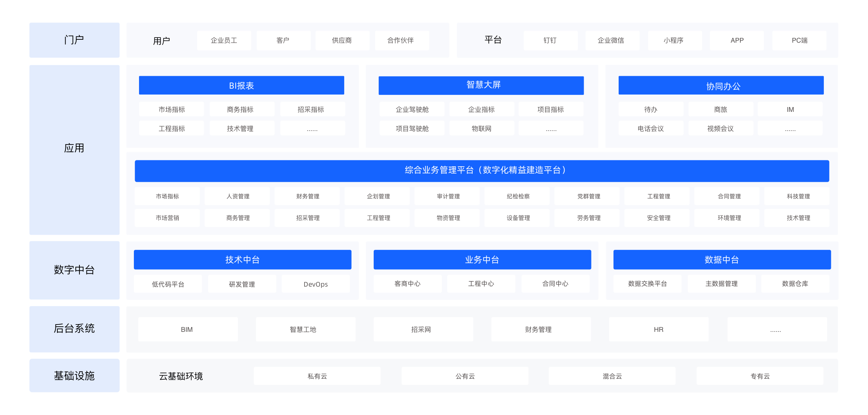
Task: Click 招采指标 under BI报表
Action: [312, 109]
